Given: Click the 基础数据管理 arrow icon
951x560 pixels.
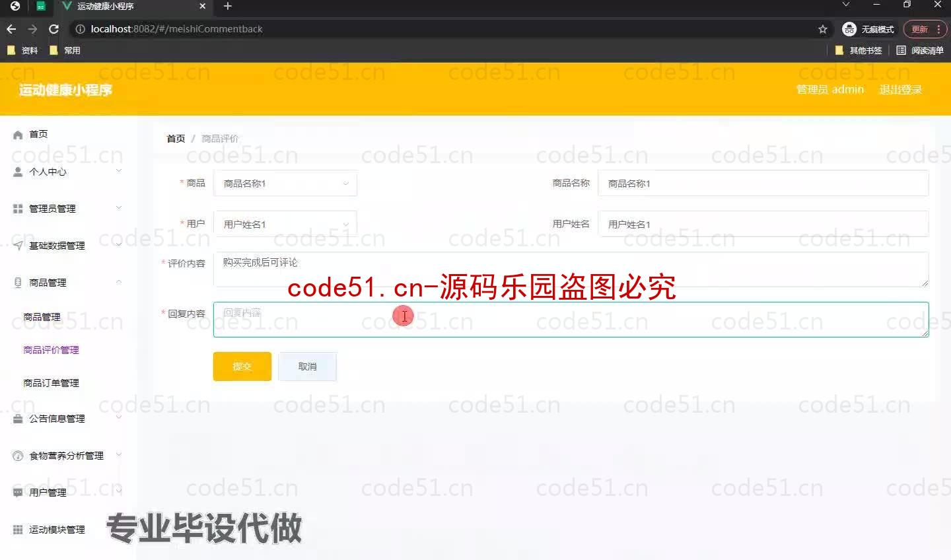Looking at the screenshot, I should pyautogui.click(x=18, y=246).
